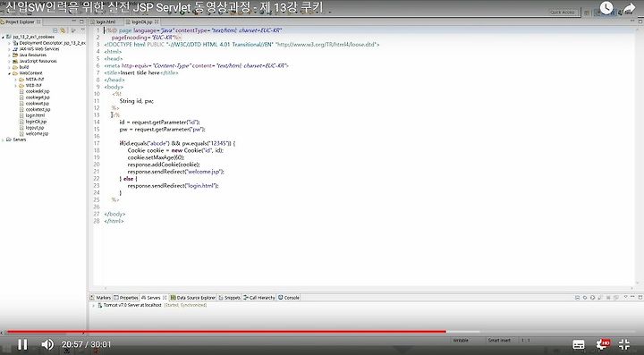The width and height of the screenshot is (644, 355).
Task: Select the loginOk.jsp editor tab
Action: click(141, 21)
